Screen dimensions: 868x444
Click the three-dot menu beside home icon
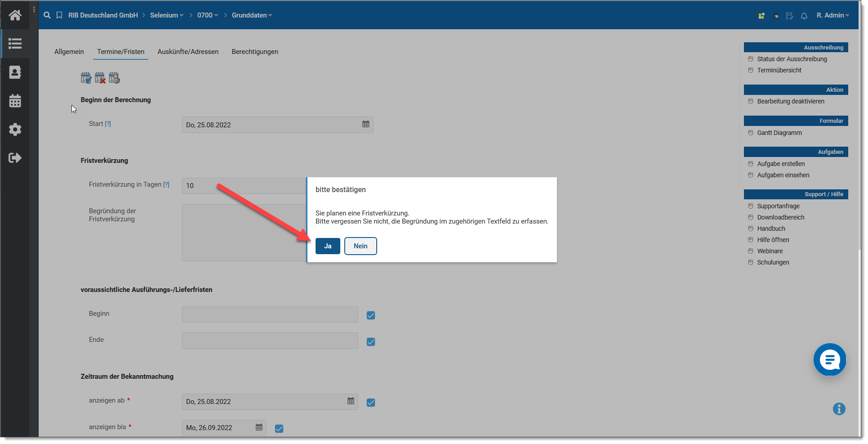pyautogui.click(x=34, y=9)
